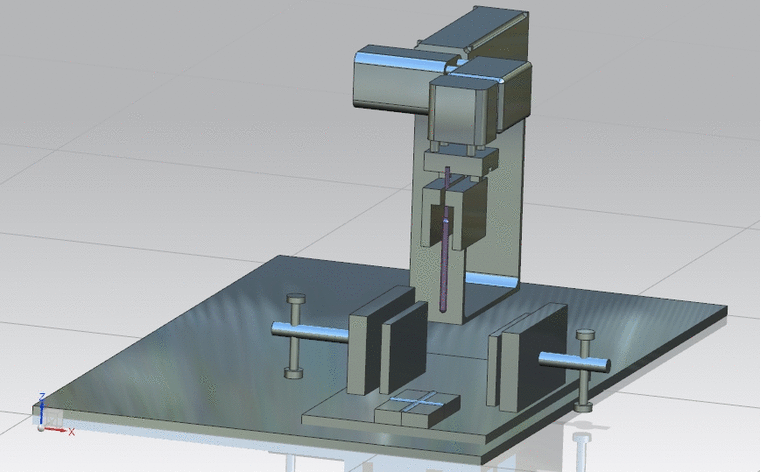This screenshot has height=472, width=761.
Task: Select the right horizontal clamp screw cylinder
Action: tap(574, 361)
